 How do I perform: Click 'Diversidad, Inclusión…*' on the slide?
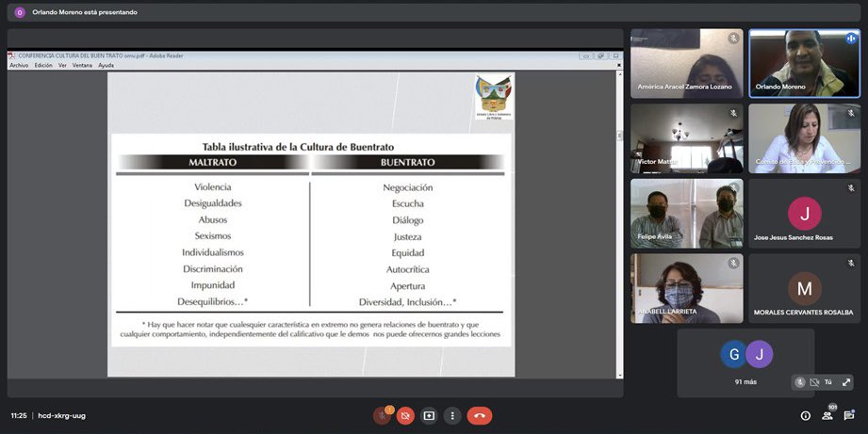pos(408,302)
